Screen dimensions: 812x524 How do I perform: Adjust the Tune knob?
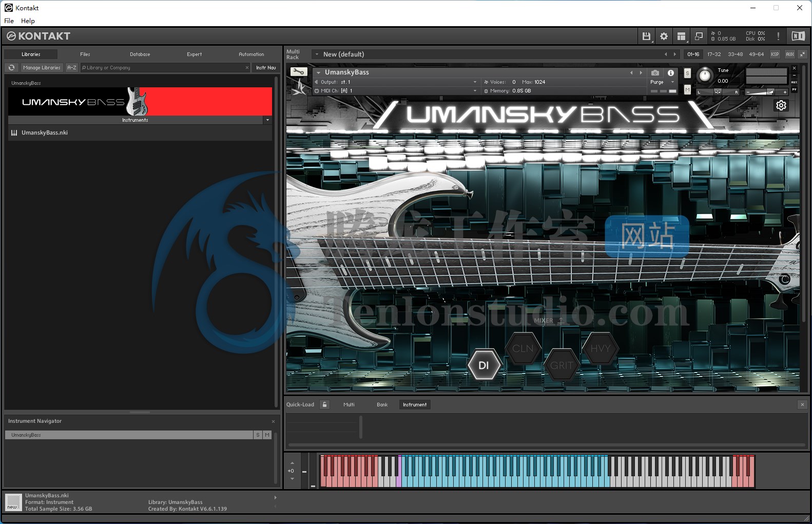(x=705, y=76)
